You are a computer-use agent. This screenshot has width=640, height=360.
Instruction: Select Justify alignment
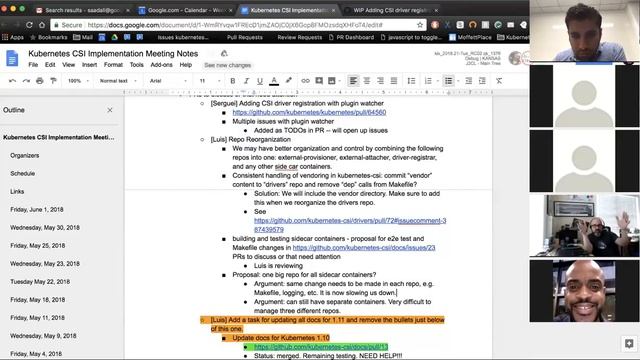(393, 81)
